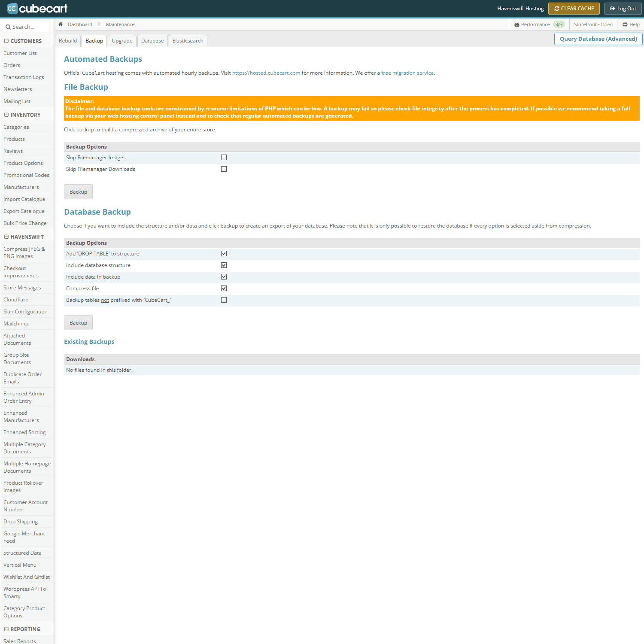Switch to the Elasticsearch tab
The height and width of the screenshot is (644, 644).
tap(188, 41)
